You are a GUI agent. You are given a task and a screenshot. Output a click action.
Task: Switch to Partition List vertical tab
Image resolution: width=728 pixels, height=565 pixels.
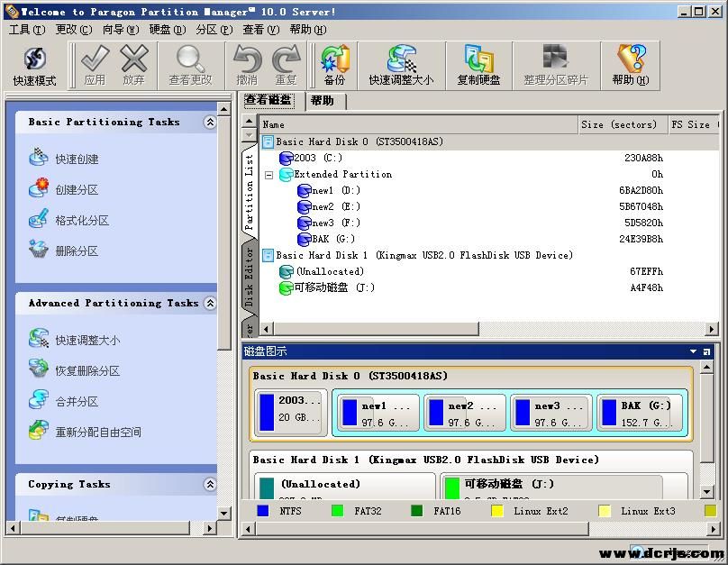[x=250, y=192]
